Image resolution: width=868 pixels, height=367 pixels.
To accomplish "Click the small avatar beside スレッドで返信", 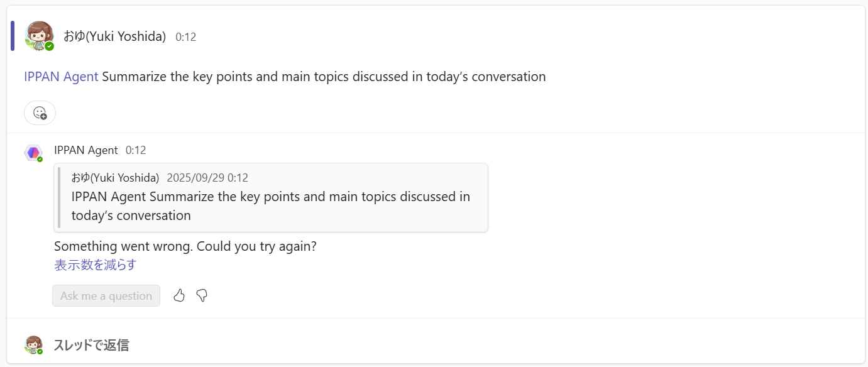I will coord(33,344).
